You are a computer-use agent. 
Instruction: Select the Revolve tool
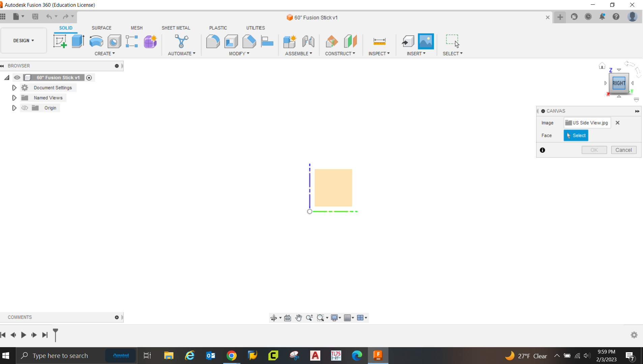(96, 41)
